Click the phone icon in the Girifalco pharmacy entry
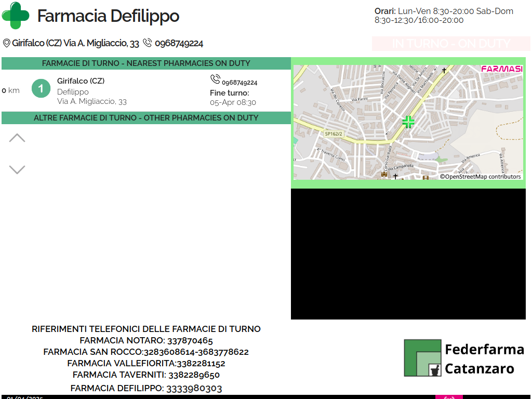This screenshot has height=399, width=532. click(x=215, y=79)
